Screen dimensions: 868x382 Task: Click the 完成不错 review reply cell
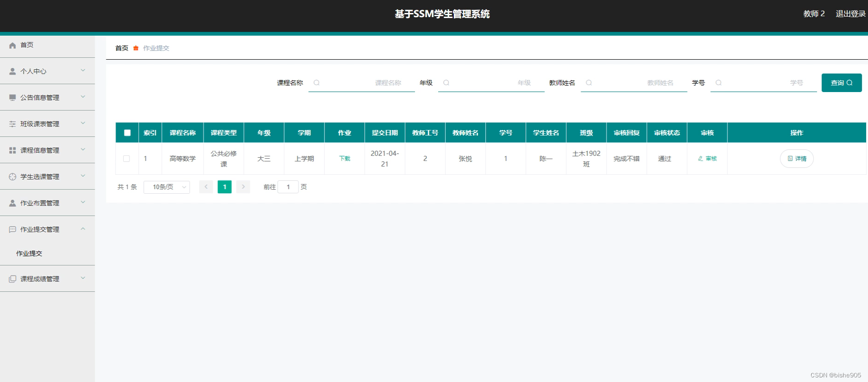coord(626,159)
